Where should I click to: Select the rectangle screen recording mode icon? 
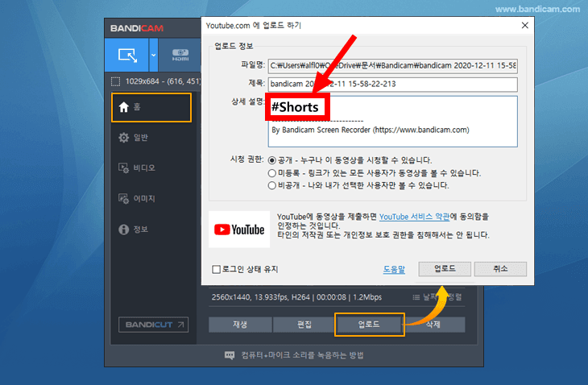[127, 55]
